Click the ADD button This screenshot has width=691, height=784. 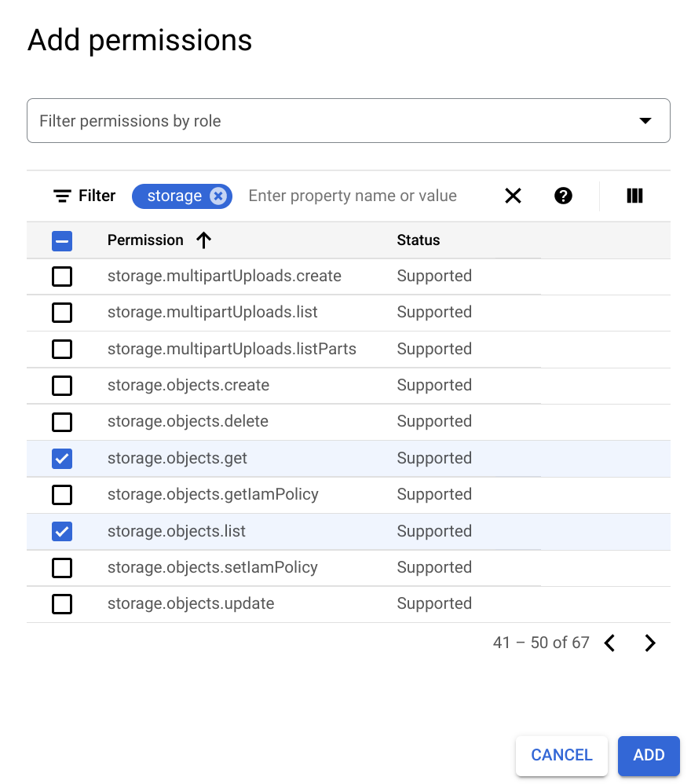[x=649, y=755]
